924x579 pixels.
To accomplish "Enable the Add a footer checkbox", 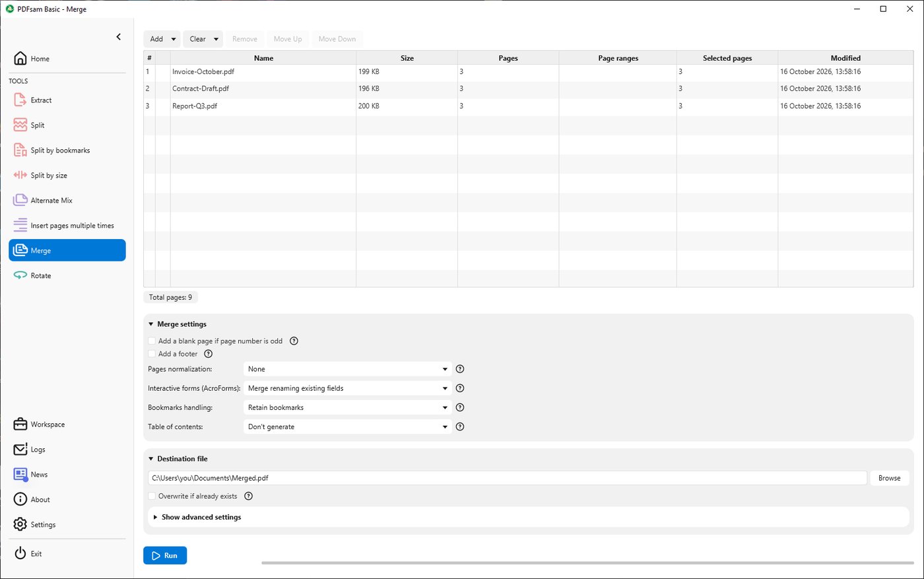I will tap(152, 354).
